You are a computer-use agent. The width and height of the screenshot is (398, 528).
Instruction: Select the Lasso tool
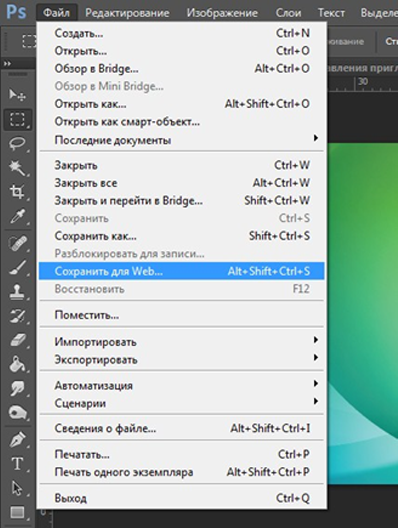pos(17,143)
